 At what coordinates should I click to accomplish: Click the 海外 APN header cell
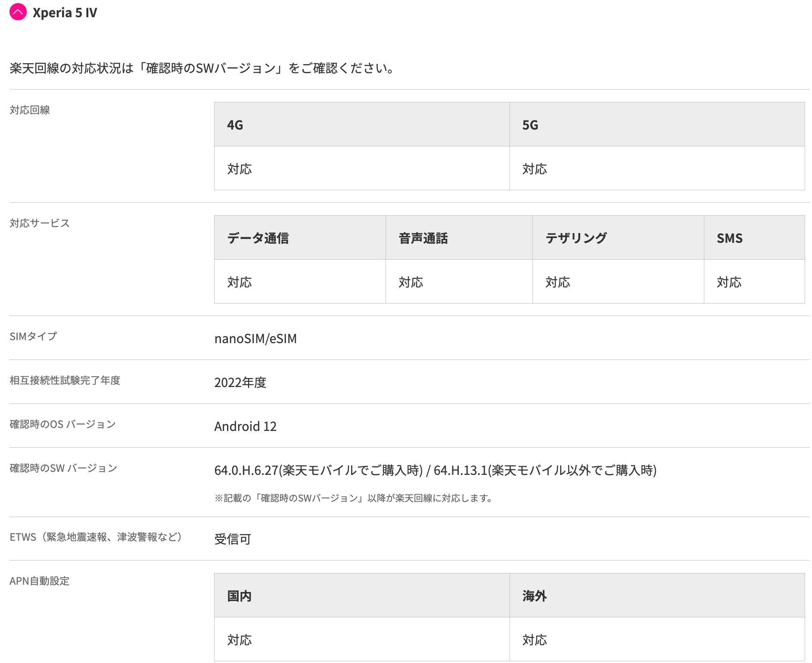click(657, 595)
